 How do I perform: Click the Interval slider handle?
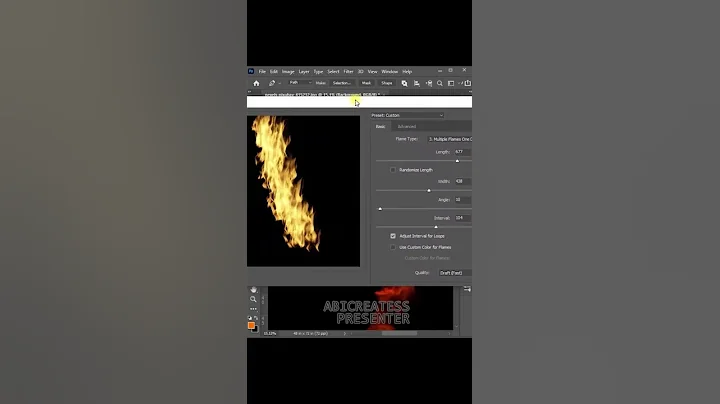(x=436, y=227)
